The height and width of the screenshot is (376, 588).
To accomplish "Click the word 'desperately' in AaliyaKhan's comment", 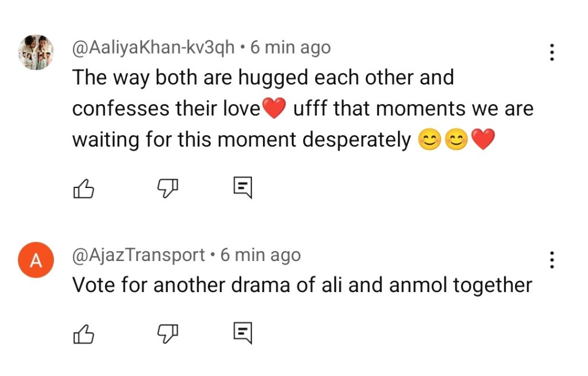I will (355, 140).
